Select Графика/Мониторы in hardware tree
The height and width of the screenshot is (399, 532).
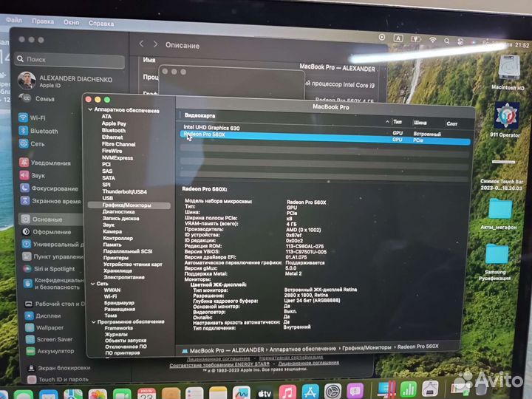(x=129, y=205)
